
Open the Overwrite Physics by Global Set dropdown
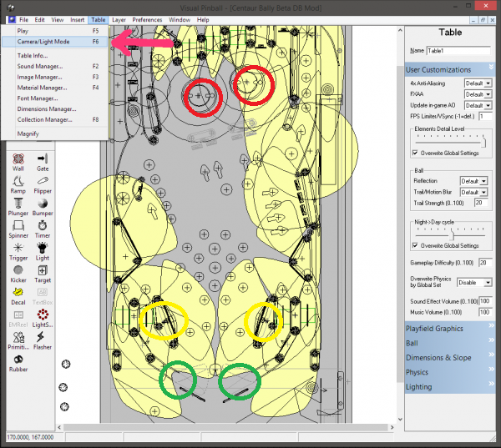pyautogui.click(x=474, y=283)
